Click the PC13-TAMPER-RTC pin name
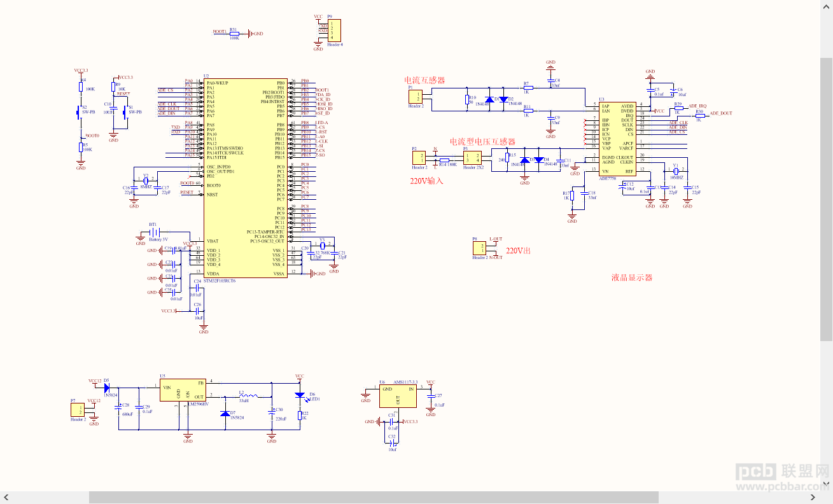Viewport: 833px width, 504px height. pyautogui.click(x=265, y=232)
